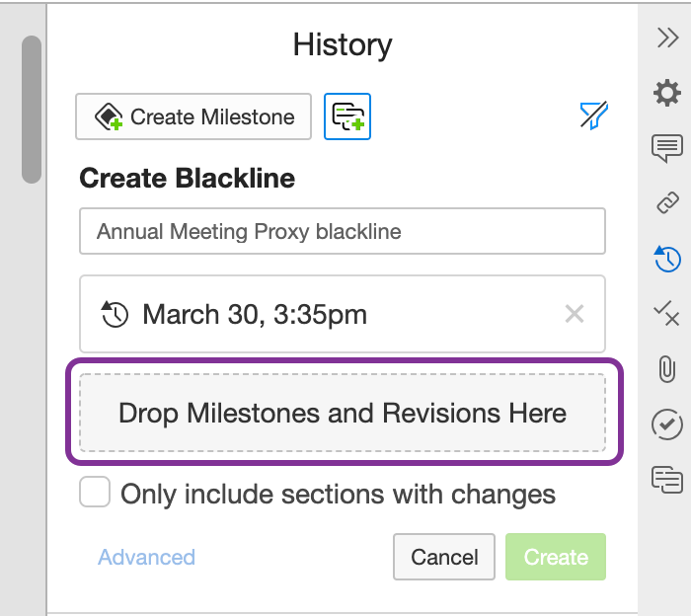Click Drop Milestones and Revisions Here zone

342,413
